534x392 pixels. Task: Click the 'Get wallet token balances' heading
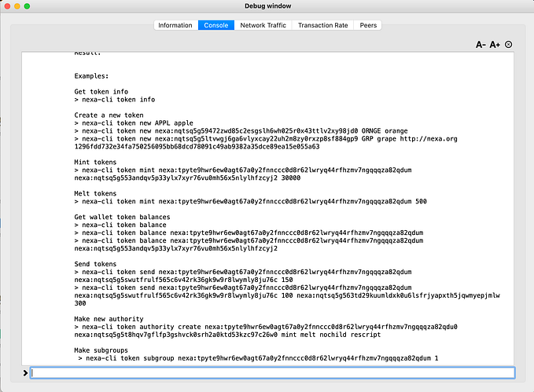122,217
